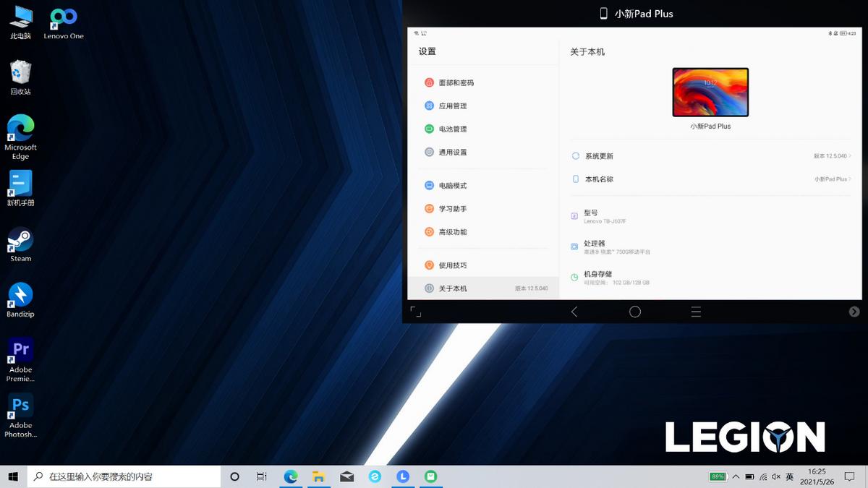The height and width of the screenshot is (488, 868).
Task: Tap the Android Home circle button
Action: tap(634, 312)
